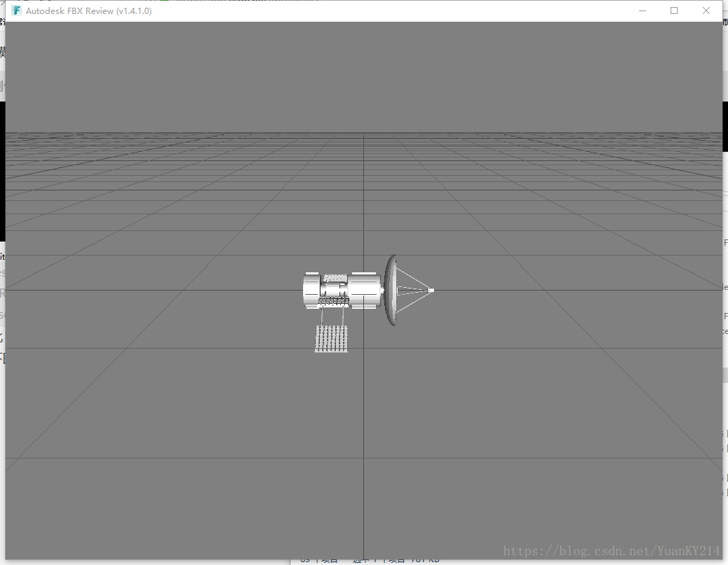Click the solar panel hanging below the satellite
728x565 pixels.
pyautogui.click(x=332, y=340)
